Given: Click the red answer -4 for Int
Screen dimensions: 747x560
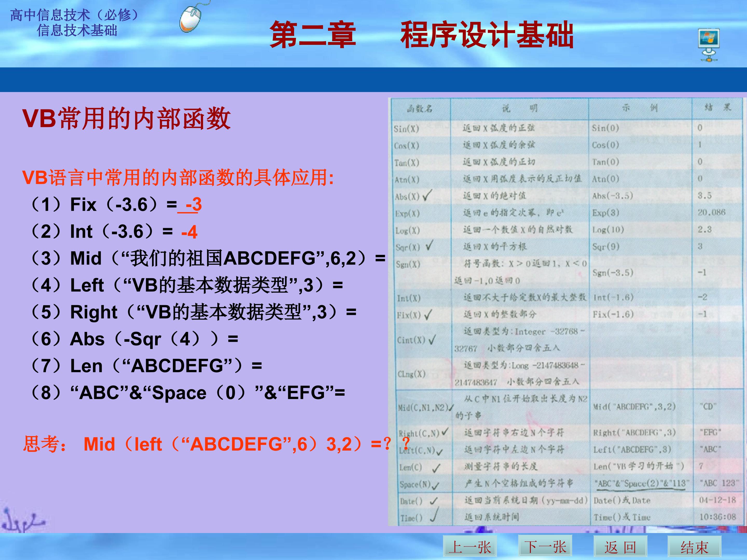Looking at the screenshot, I should pos(189,232).
